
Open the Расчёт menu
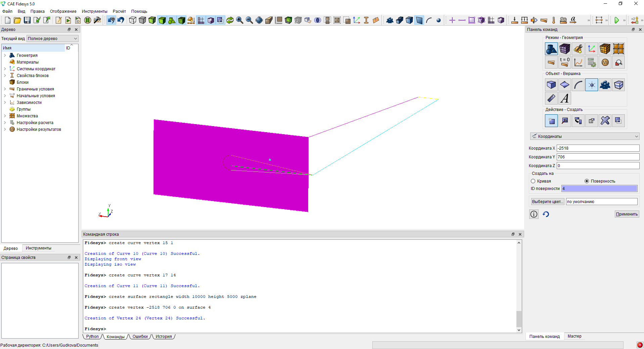tap(119, 11)
